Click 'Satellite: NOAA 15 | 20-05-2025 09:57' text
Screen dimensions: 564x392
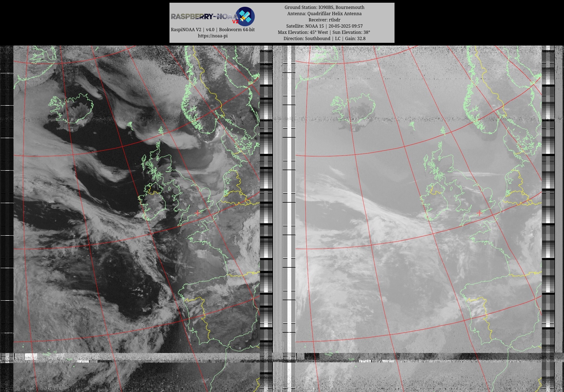[324, 26]
